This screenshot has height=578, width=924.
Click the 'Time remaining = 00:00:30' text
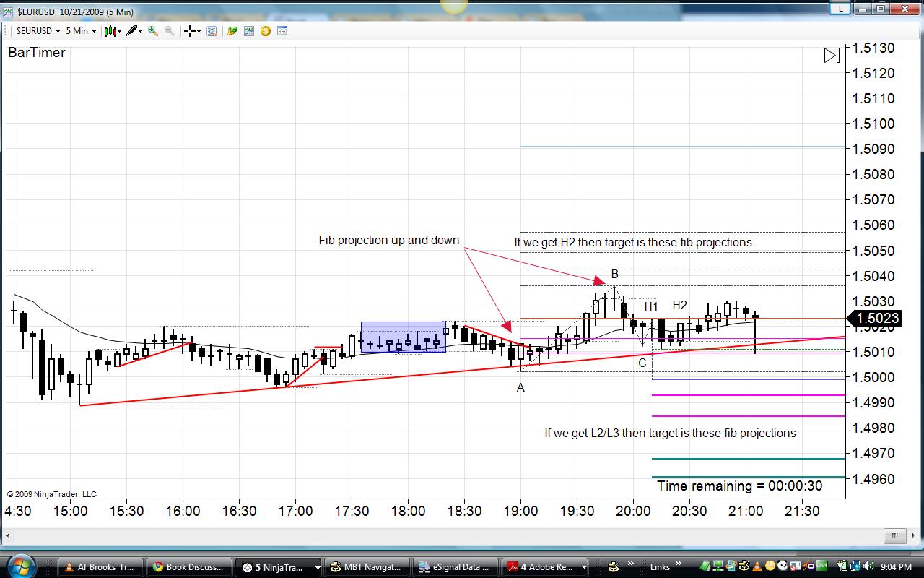(x=740, y=486)
